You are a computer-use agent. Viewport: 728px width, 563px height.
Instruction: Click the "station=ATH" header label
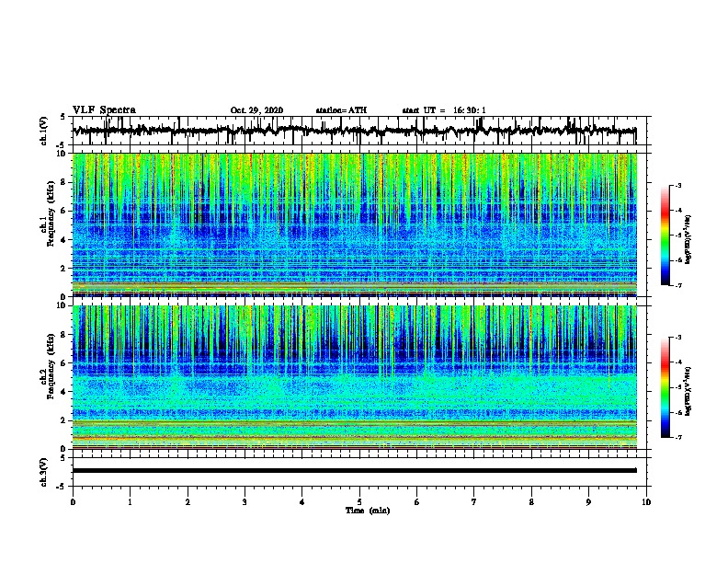(x=341, y=110)
